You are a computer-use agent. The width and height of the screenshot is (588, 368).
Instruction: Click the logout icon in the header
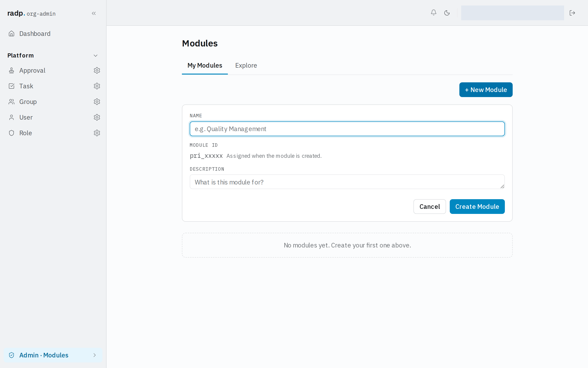(x=572, y=13)
